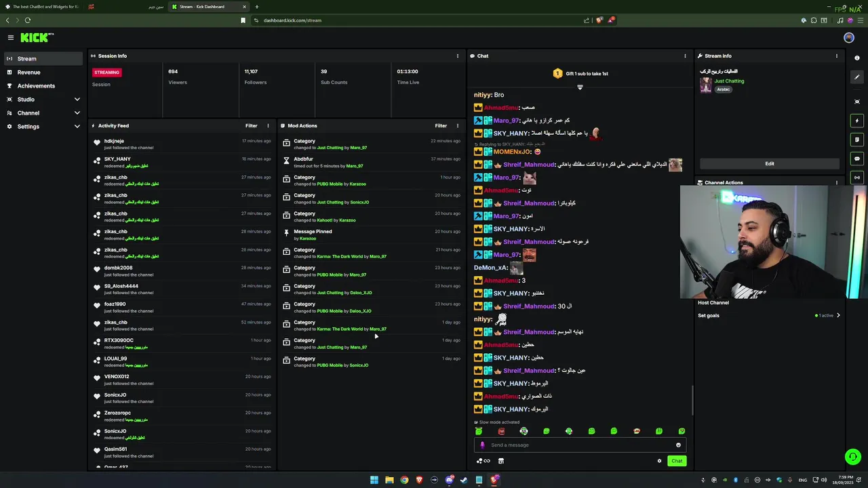
Task: Expand the Settings sidebar section
Action: coord(77,127)
